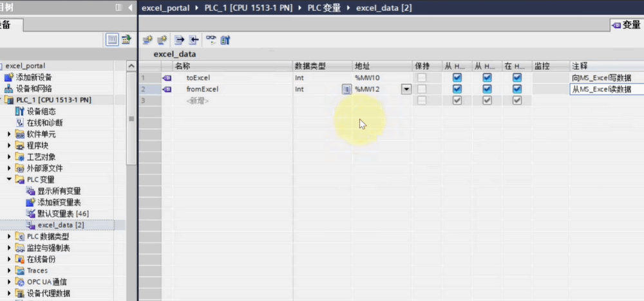Collapse the project tree with the left arrow
644x301 pixels.
point(131,7)
